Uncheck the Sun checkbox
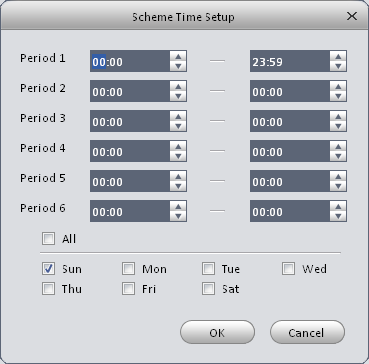 (x=49, y=269)
